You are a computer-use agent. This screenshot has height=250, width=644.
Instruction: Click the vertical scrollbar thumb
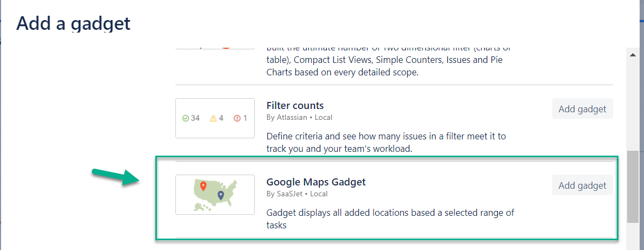(632, 187)
